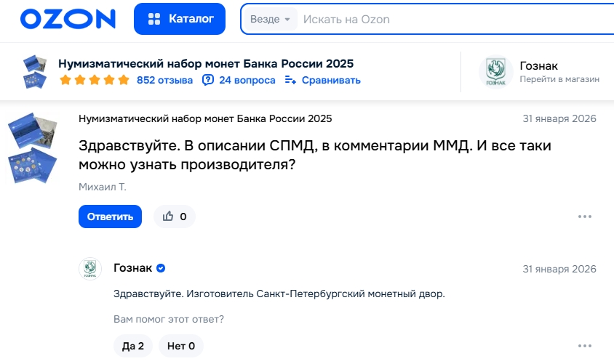Open the Каталог menu

(x=180, y=19)
